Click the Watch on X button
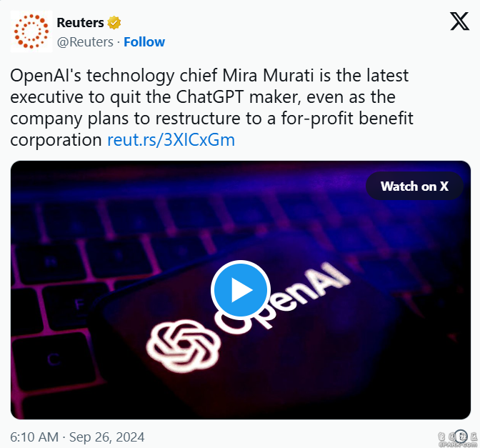 pyautogui.click(x=414, y=186)
